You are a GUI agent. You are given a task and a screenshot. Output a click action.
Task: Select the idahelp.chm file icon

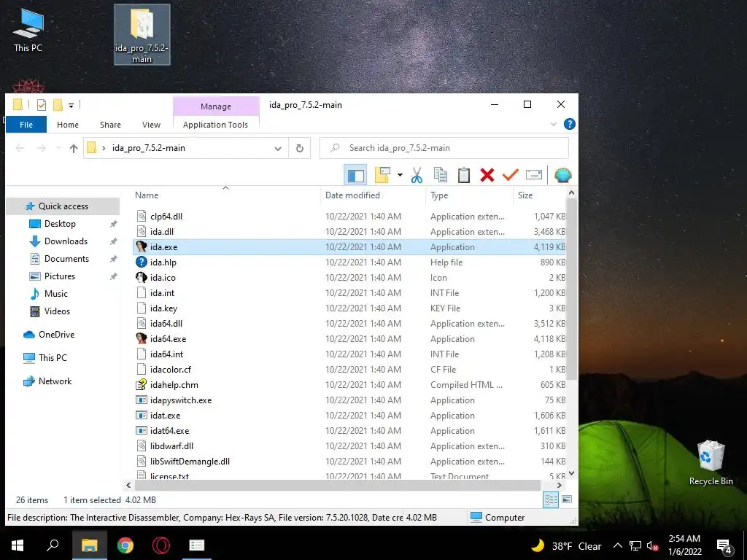(141, 385)
